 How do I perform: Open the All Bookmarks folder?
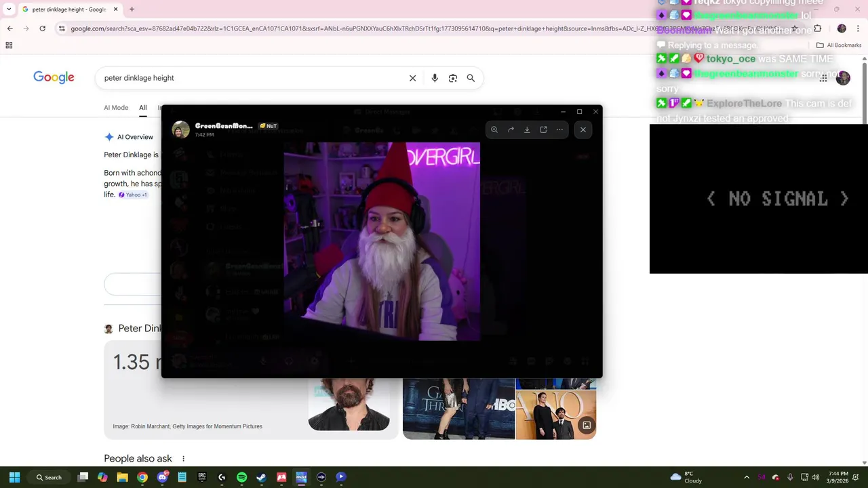pyautogui.click(x=839, y=45)
